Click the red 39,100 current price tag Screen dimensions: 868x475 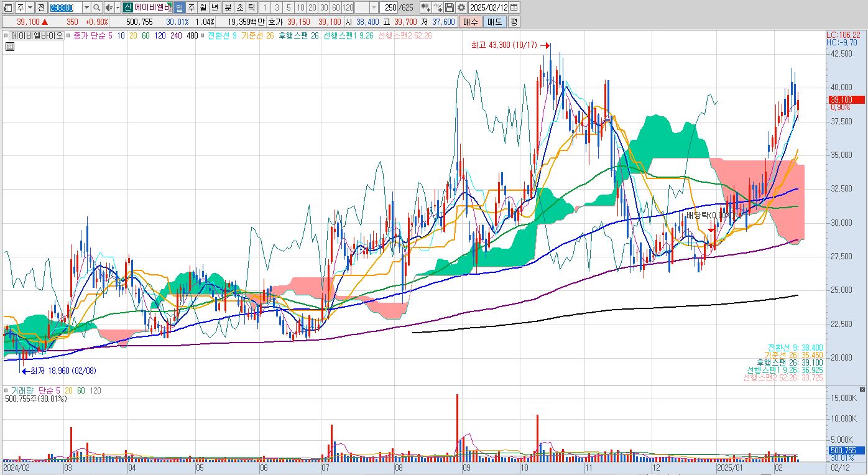(846, 99)
